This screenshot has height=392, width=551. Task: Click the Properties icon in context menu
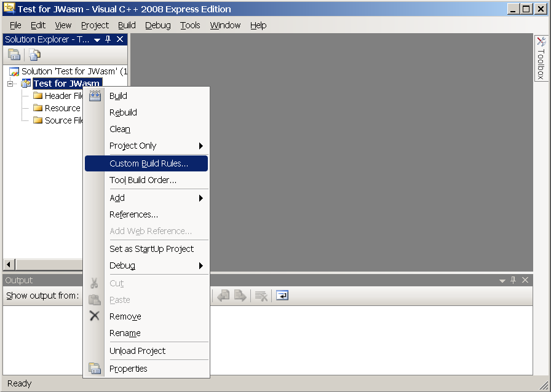point(95,368)
